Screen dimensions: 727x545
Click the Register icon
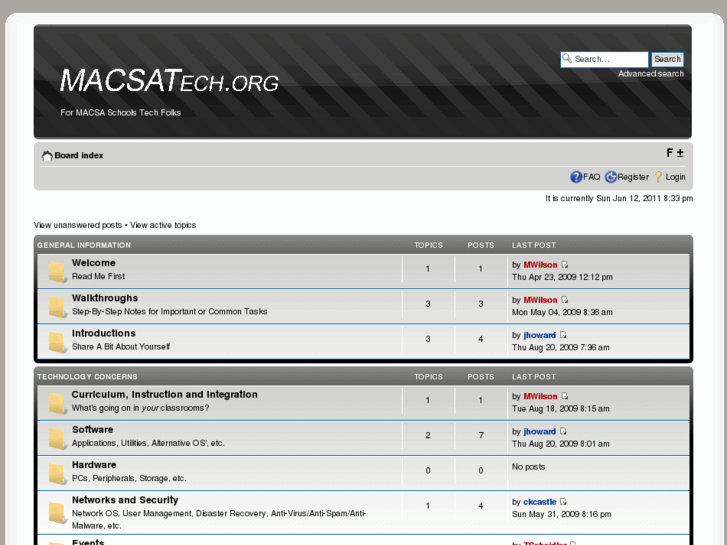611,177
